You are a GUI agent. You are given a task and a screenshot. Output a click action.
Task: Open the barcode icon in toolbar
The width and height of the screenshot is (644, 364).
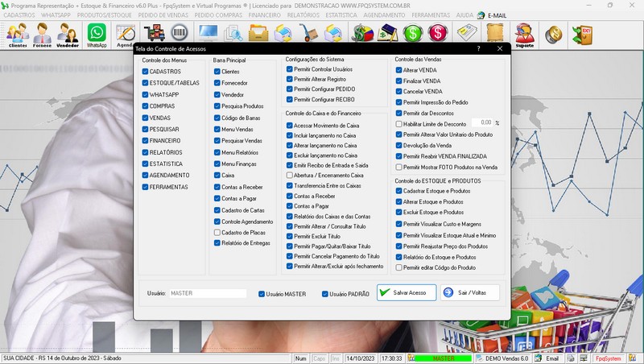pyautogui.click(x=180, y=32)
